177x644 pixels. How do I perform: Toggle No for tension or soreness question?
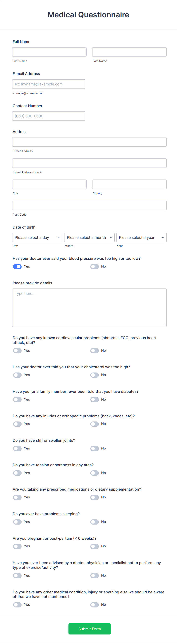95,473
